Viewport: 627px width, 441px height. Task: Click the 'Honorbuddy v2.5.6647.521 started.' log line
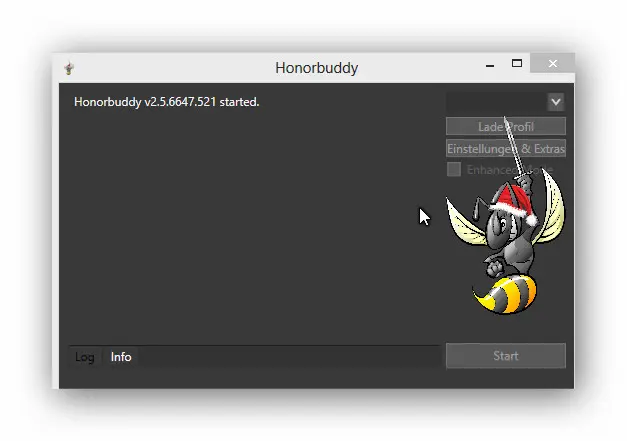(167, 101)
